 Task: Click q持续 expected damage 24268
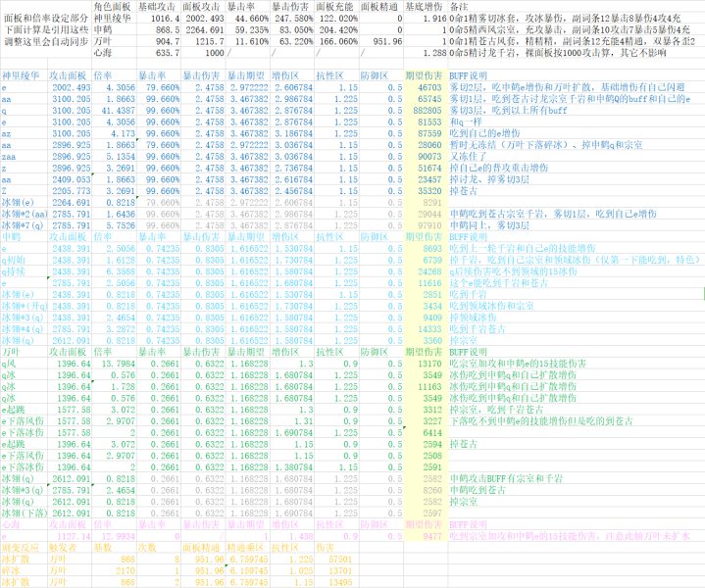pyautogui.click(x=429, y=271)
